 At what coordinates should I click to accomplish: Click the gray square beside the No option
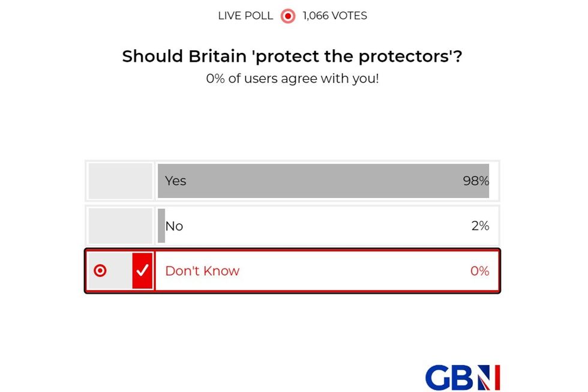(120, 226)
